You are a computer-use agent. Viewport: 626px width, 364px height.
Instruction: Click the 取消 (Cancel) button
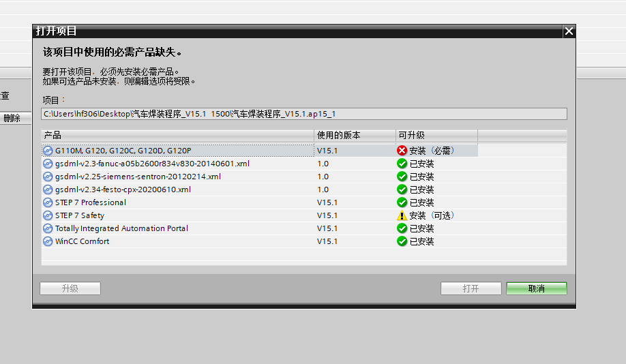click(x=536, y=288)
